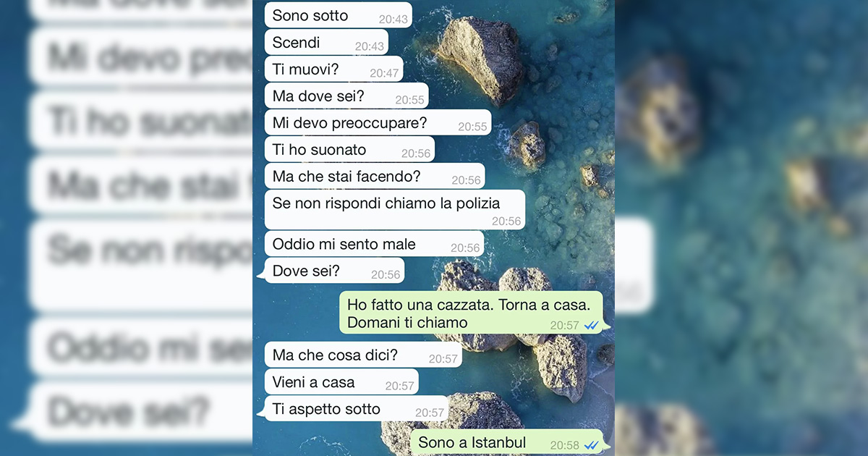Screen dimensions: 868x456
Task: Tap the 'Sono sotto' message bubble
Action: coord(338,15)
